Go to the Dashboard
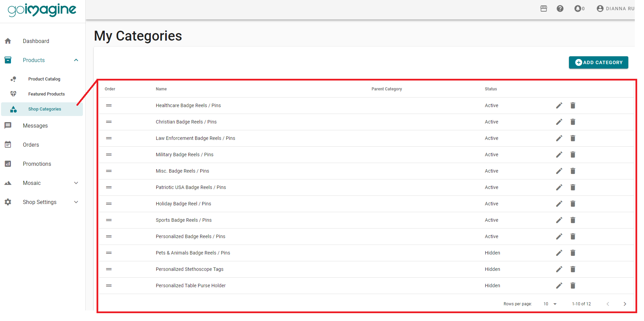This screenshot has width=644, height=321. pyautogui.click(x=36, y=41)
